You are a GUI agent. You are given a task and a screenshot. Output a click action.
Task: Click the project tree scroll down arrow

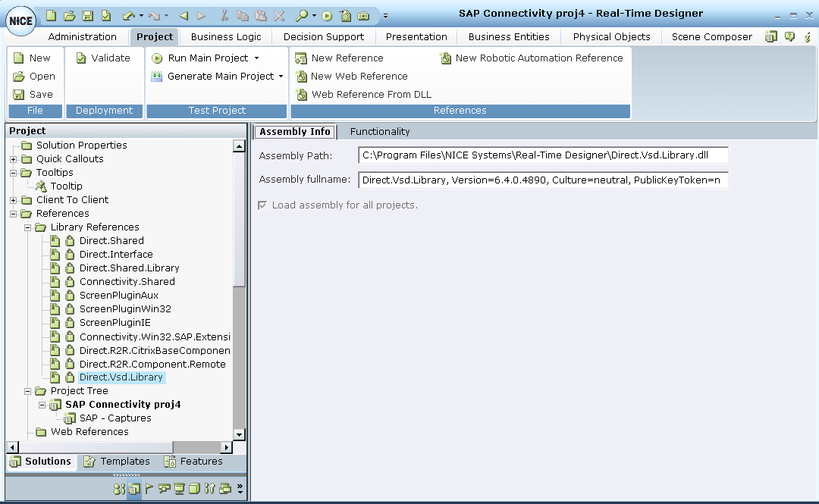239,434
